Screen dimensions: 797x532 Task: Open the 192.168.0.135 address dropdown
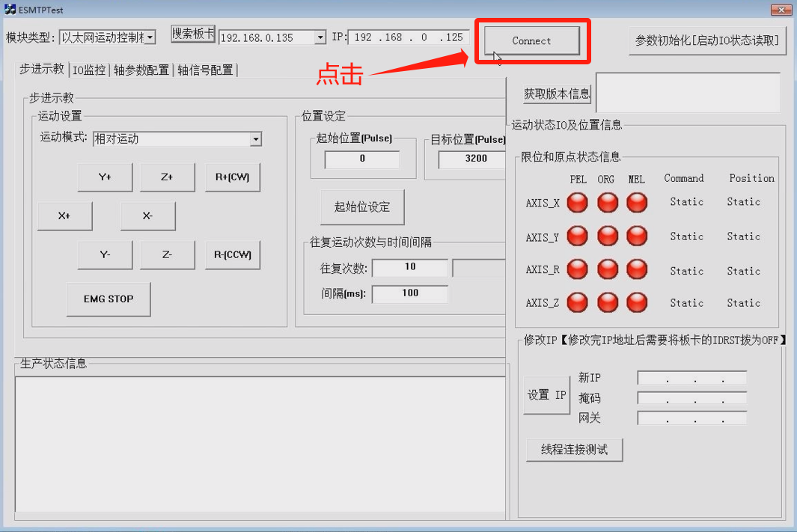[320, 37]
